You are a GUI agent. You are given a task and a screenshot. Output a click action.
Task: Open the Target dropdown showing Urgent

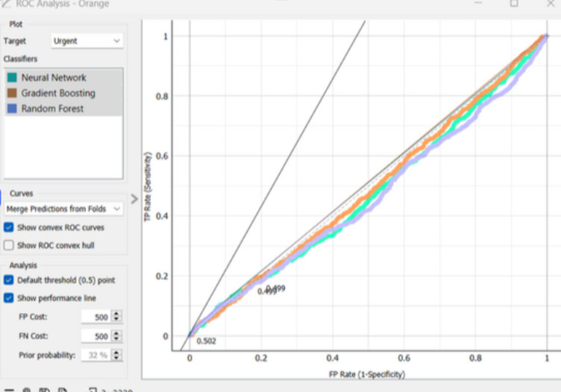[x=87, y=41]
